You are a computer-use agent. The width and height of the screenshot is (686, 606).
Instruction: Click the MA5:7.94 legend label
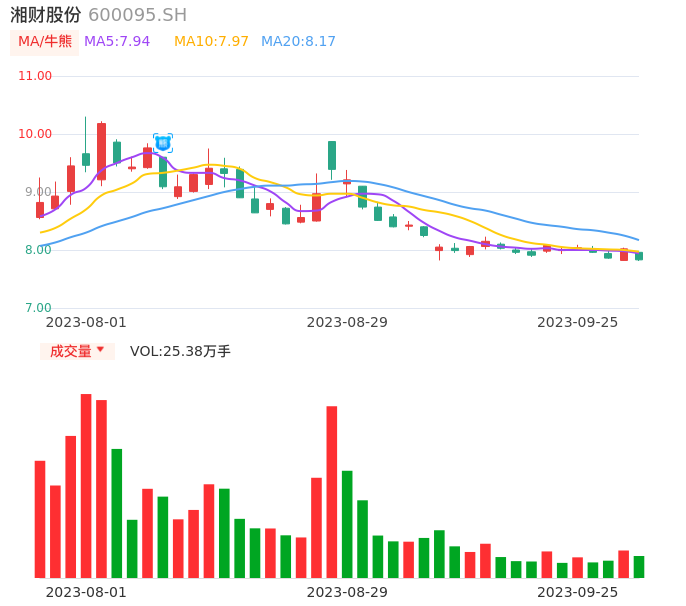[117, 42]
